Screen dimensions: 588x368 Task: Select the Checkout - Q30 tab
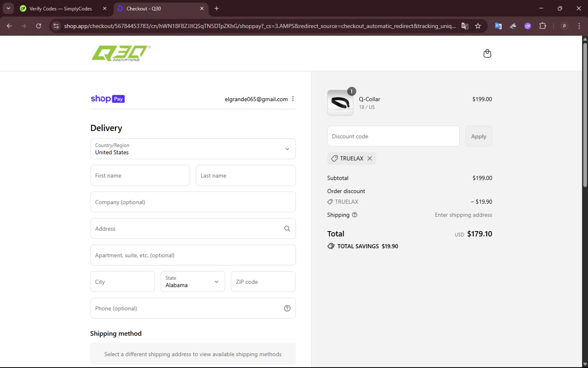(x=143, y=8)
